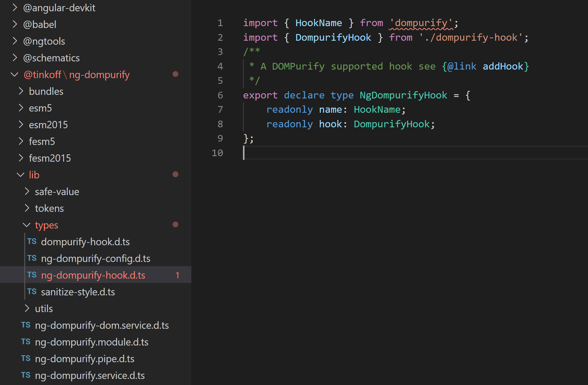Click TS icon beside ng-dompurify.module.d.ts

pyautogui.click(x=26, y=342)
